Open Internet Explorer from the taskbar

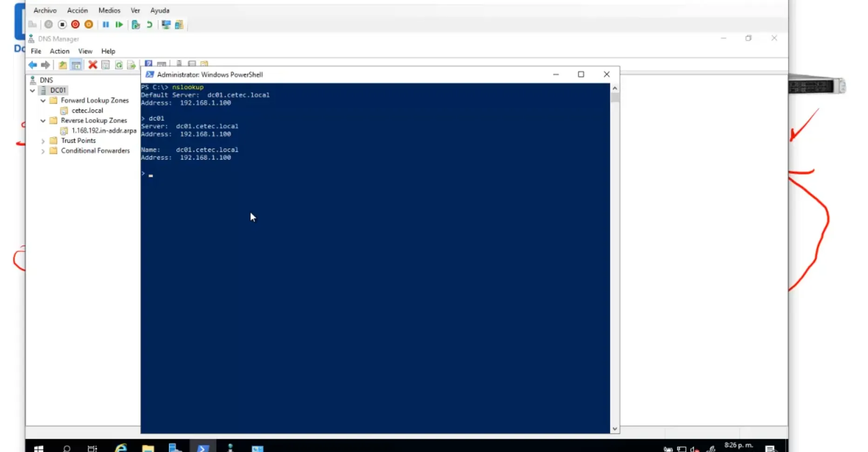[x=121, y=448]
